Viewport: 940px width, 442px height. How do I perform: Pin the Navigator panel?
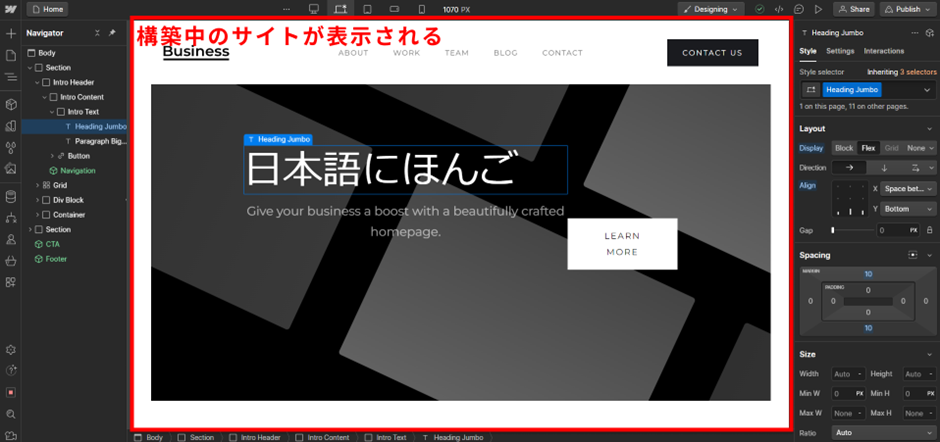pyautogui.click(x=112, y=33)
